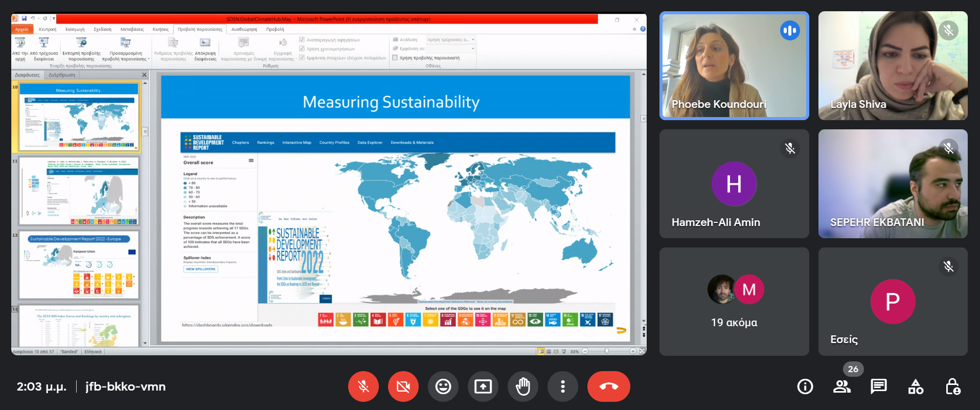This screenshot has height=410, width=980.
Task: Expand the Ανάλυση resolution dropdown
Action: [473, 39]
